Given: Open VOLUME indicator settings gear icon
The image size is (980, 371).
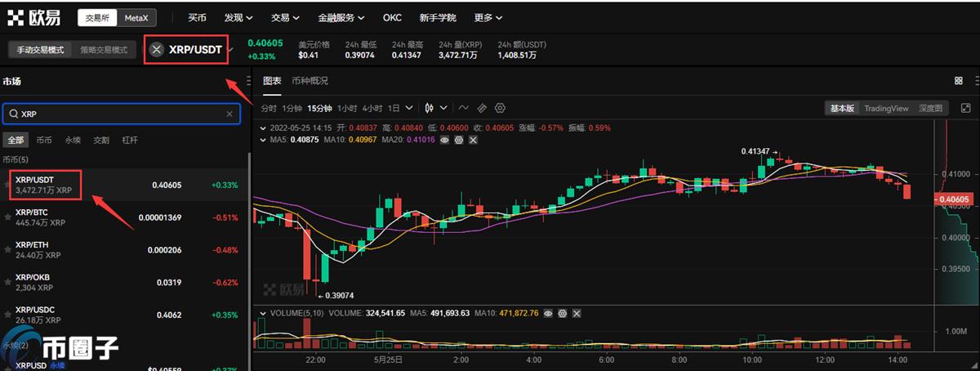Looking at the screenshot, I should pos(563,313).
